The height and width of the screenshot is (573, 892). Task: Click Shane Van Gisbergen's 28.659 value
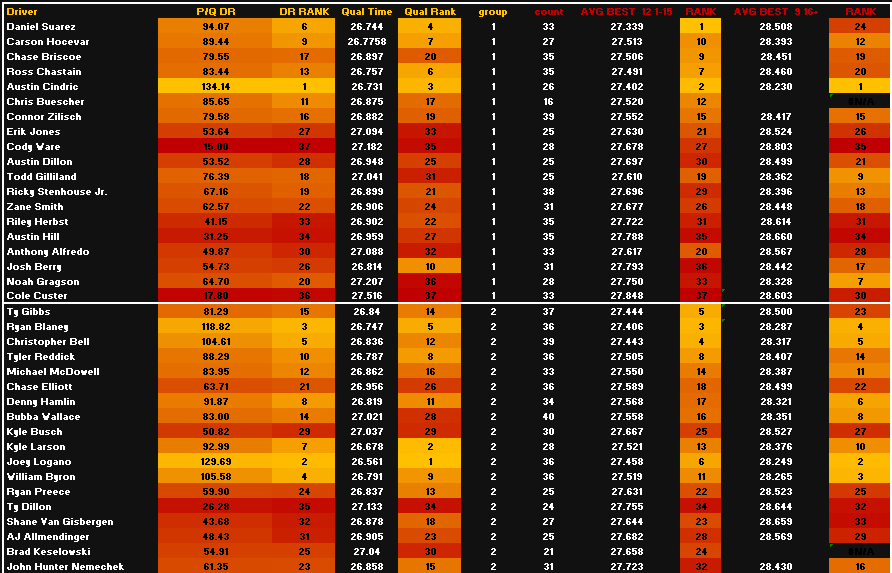click(776, 522)
